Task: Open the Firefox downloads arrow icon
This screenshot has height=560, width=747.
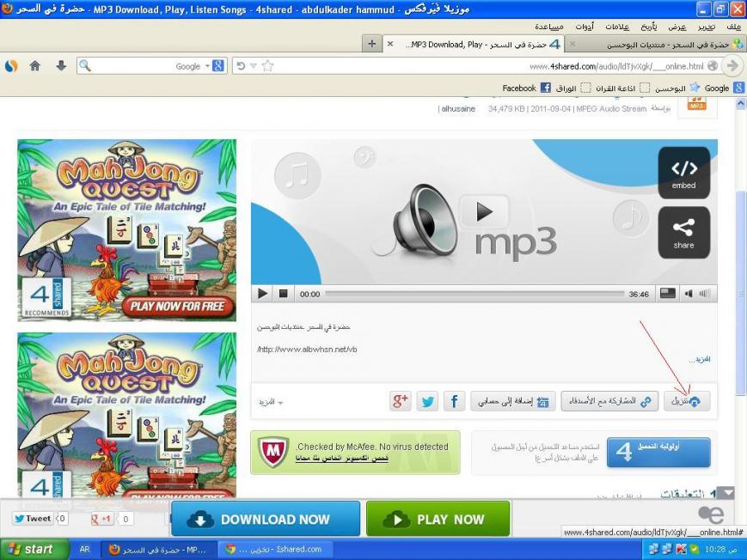Action: tap(60, 66)
